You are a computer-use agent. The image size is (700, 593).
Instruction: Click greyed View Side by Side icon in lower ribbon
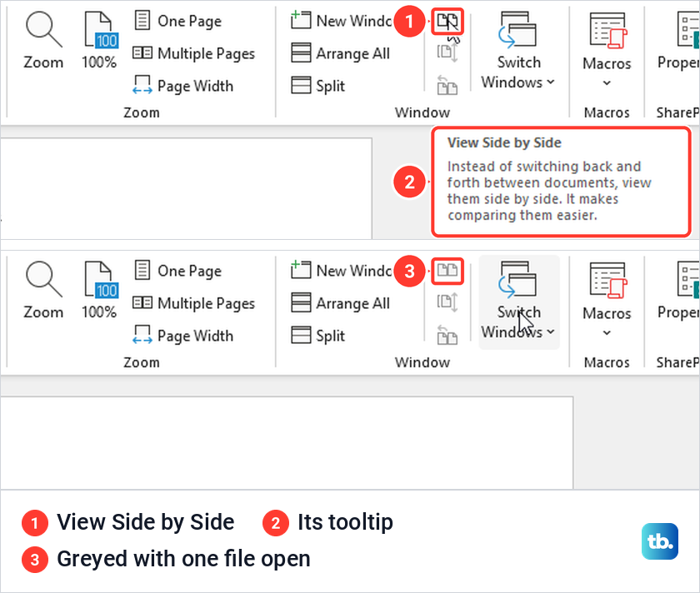[447, 271]
